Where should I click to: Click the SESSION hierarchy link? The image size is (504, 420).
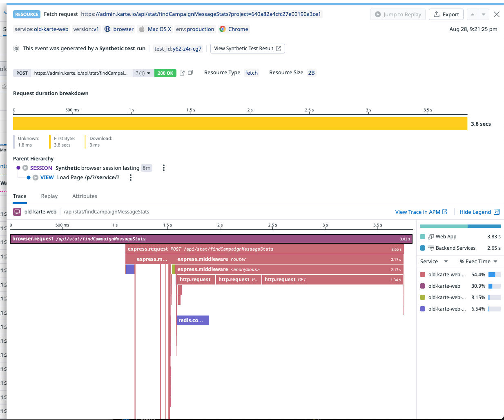[41, 168]
